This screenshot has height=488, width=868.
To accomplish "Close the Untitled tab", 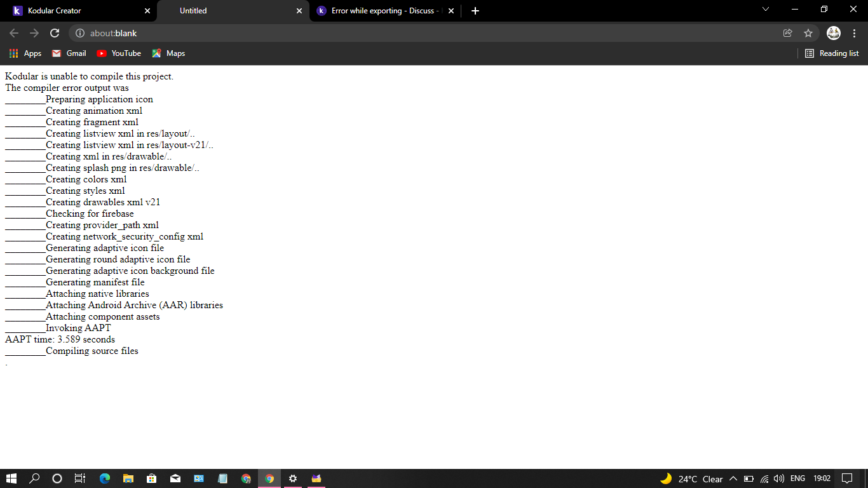I will pyautogui.click(x=299, y=11).
